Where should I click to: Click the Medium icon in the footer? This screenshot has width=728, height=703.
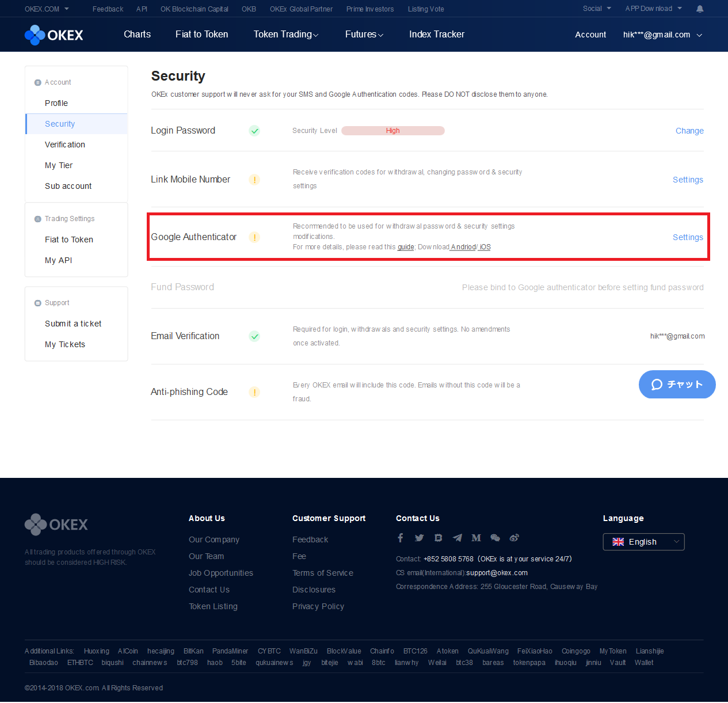476,538
